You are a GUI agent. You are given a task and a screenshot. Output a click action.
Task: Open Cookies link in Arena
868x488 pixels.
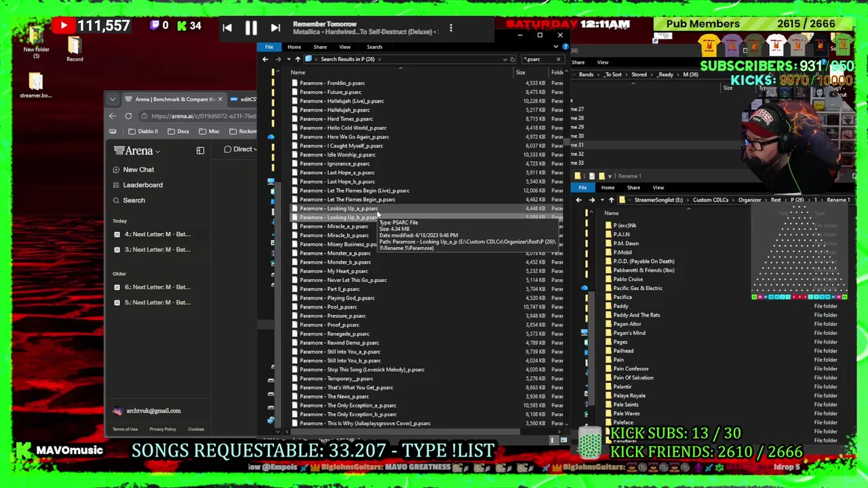click(x=196, y=429)
